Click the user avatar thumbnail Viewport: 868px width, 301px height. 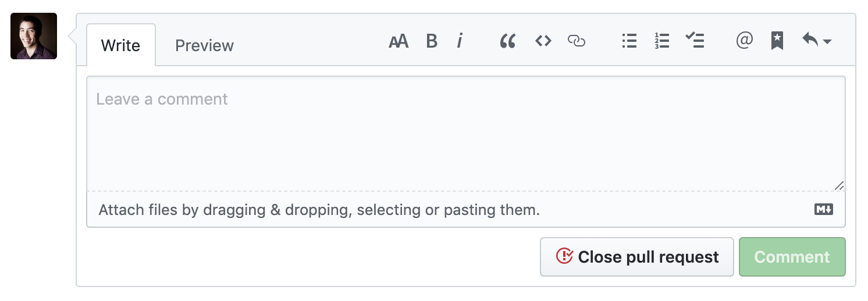coord(34,36)
